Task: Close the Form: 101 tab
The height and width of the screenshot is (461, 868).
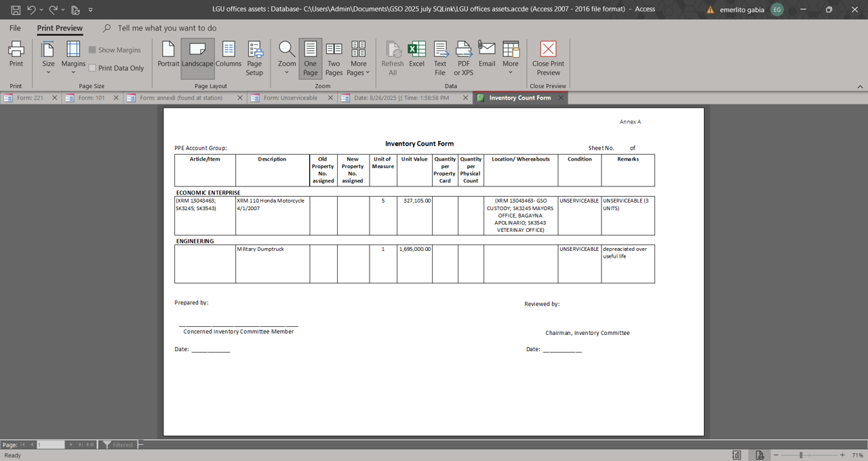Action: pyautogui.click(x=116, y=98)
